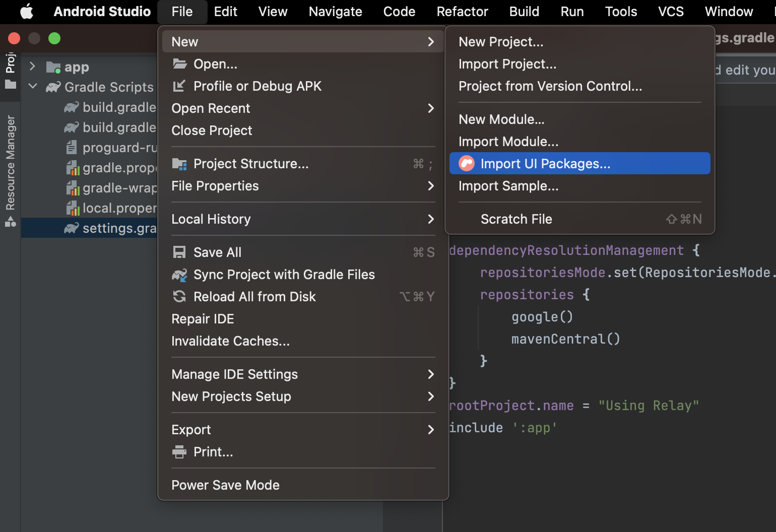Click the File menu title in menu bar
This screenshot has width=776, height=532.
[x=182, y=12]
